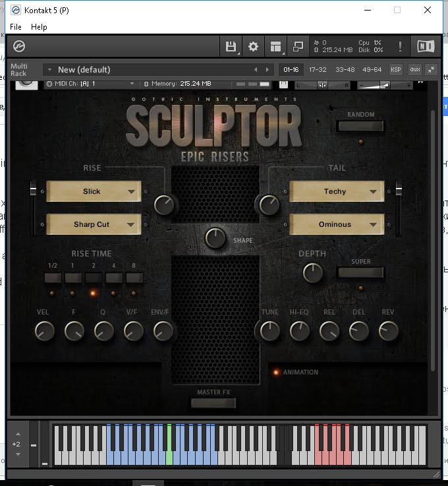The image size is (448, 486).
Task: Set rise time to 4
Action: tap(113, 278)
